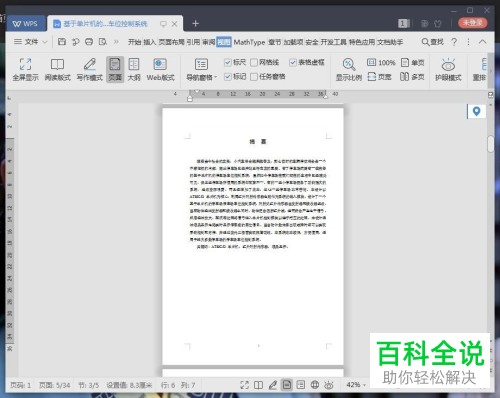Click the abstract title heading in the document
Viewport: 500px width, 398px height.
coord(258,142)
